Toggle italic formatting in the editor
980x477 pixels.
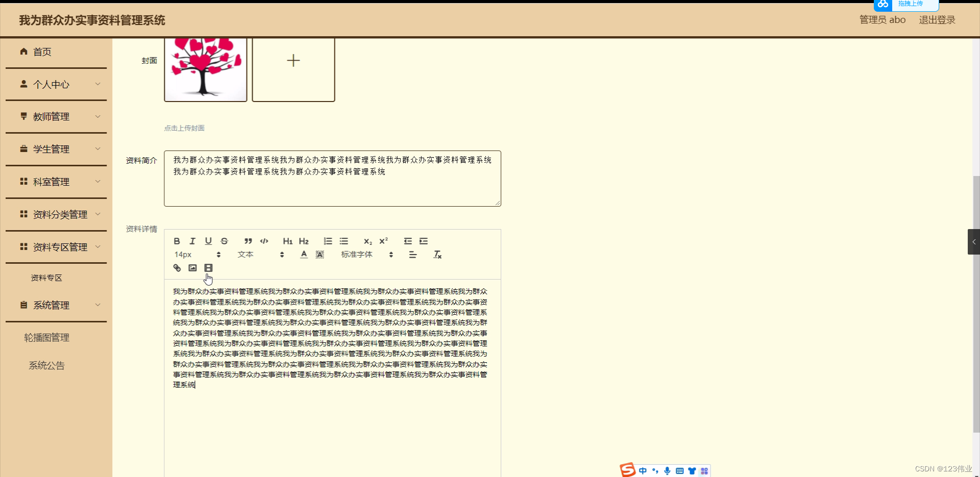(x=192, y=241)
